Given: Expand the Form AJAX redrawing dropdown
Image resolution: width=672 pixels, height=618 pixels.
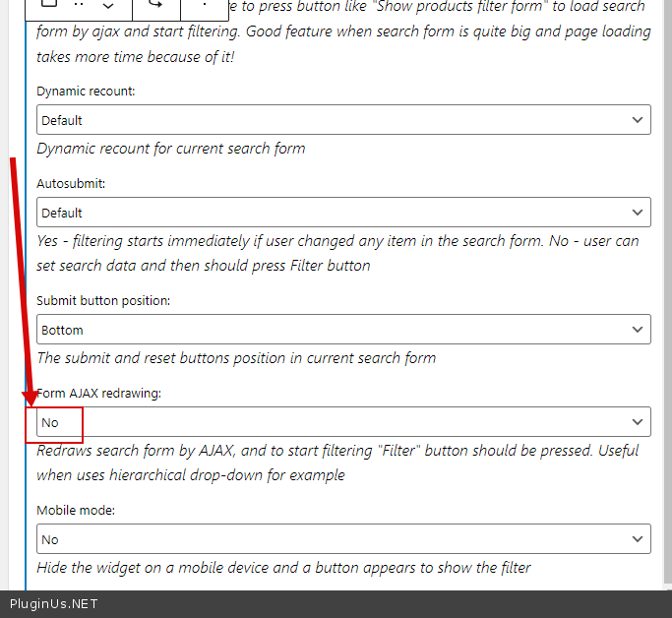Looking at the screenshot, I should (x=343, y=422).
